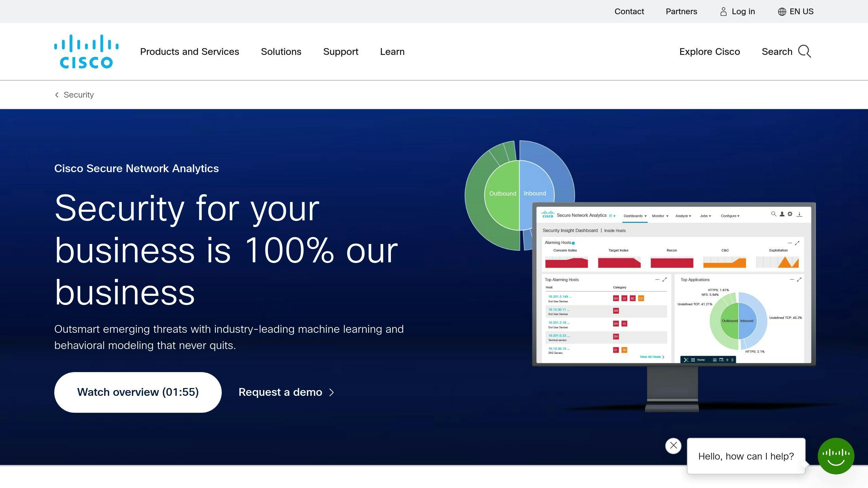Toggle the Learn navigation menu
The height and width of the screenshot is (488, 868).
[x=392, y=51]
